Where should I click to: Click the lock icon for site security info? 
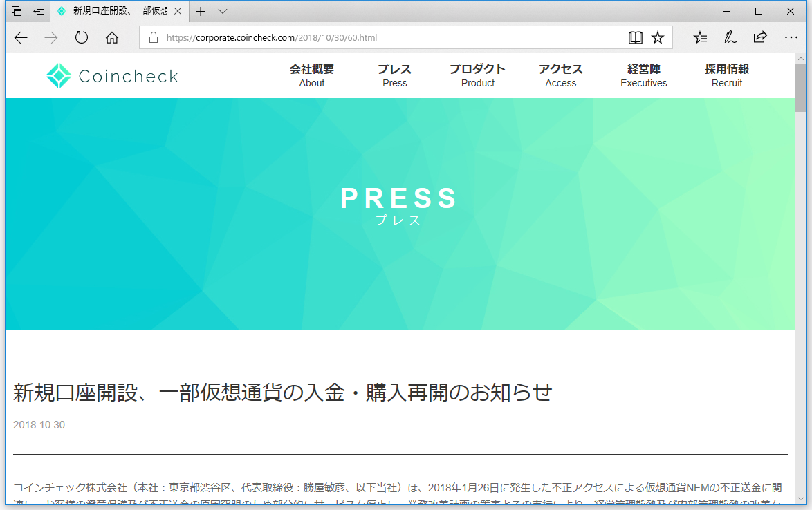(152, 37)
